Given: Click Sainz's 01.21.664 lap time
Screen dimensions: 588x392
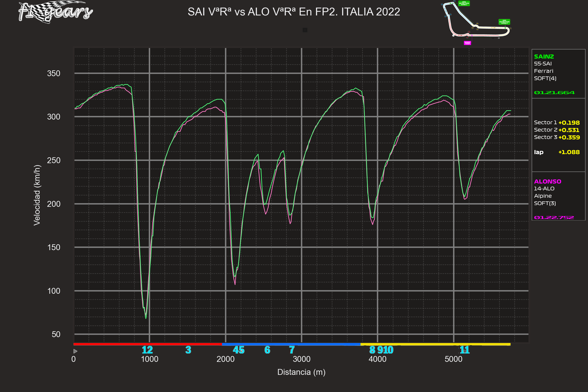Looking at the screenshot, I should coord(554,93).
